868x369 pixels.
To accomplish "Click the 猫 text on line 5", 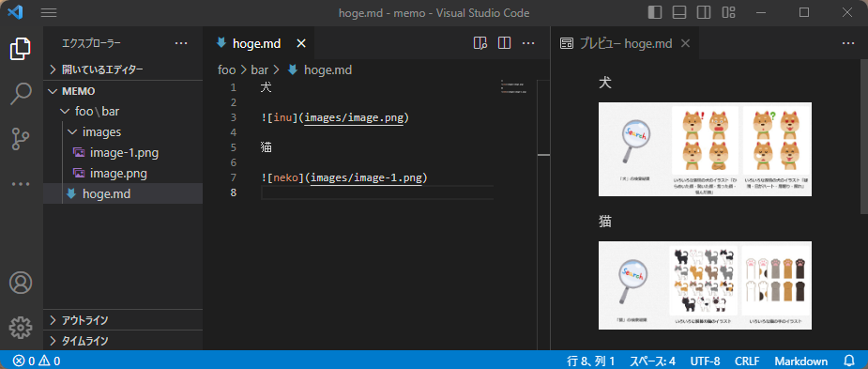I will (x=266, y=148).
